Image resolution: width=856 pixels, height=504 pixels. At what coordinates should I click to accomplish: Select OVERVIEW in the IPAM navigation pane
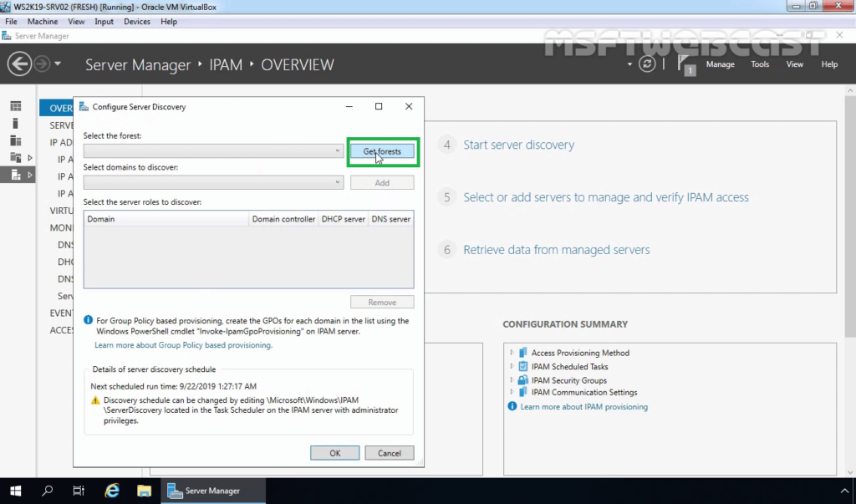57,108
